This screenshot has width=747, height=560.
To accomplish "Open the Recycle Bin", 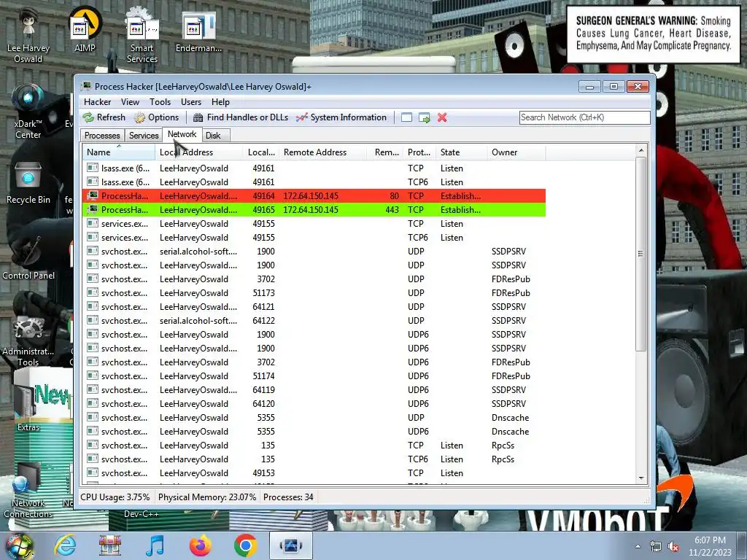I will pos(28,183).
